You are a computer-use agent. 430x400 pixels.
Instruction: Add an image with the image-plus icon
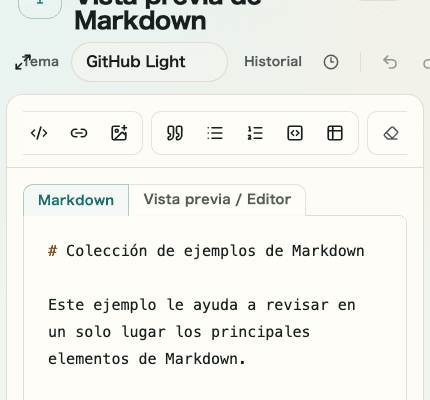pos(119,133)
